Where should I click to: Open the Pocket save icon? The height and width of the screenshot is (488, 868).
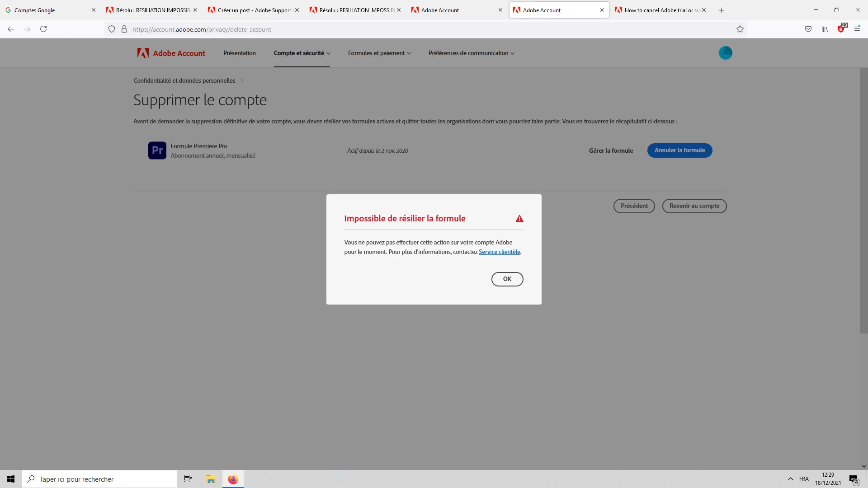808,29
